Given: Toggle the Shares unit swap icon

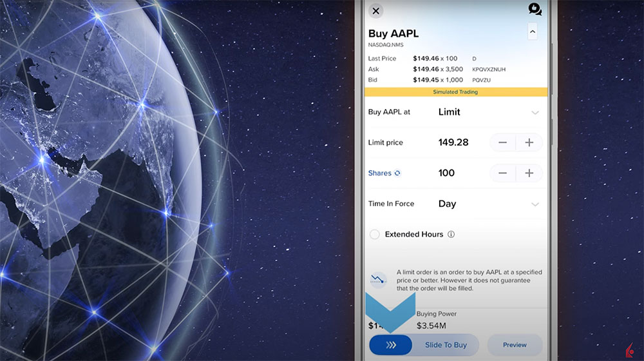Looking at the screenshot, I should coord(397,173).
